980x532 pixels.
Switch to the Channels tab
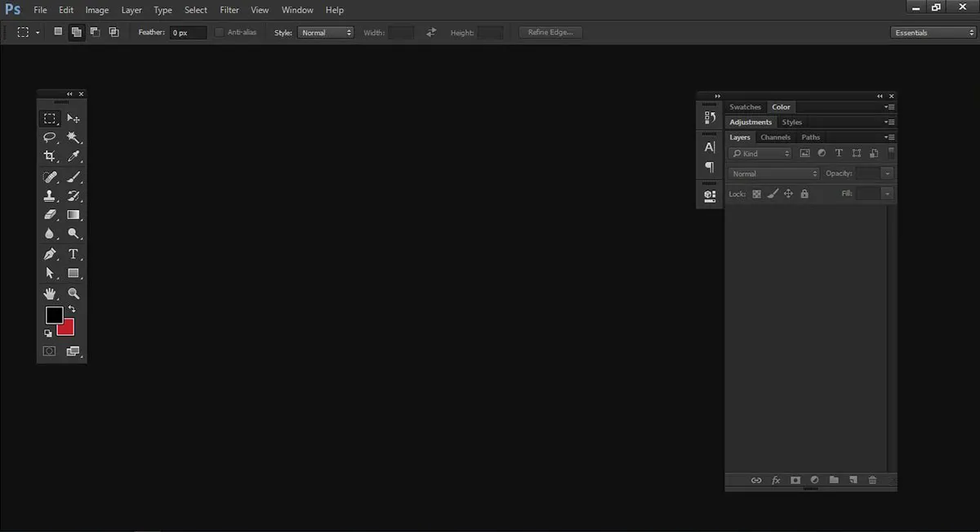[775, 136]
